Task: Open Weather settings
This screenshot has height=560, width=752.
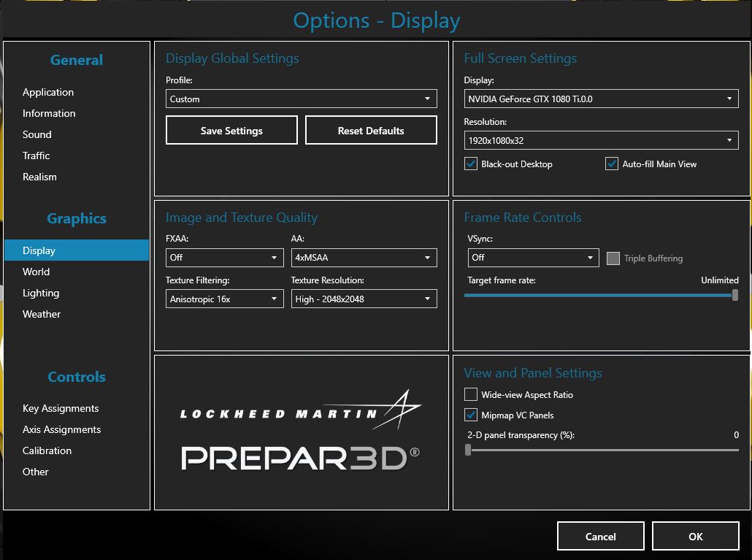Action: 41,314
